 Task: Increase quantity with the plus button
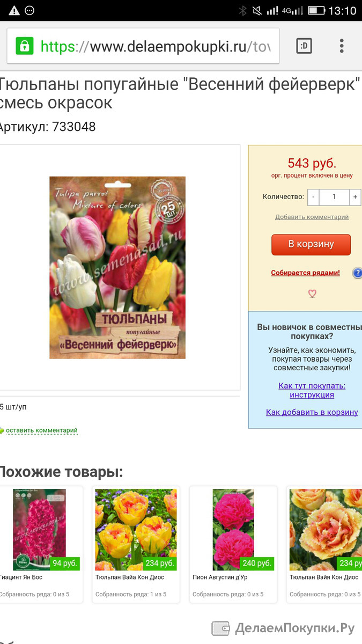355,197
